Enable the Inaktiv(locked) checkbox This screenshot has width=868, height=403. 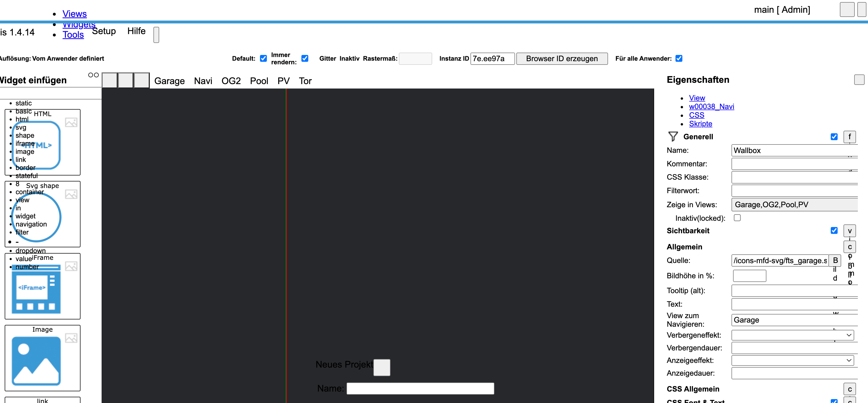737,218
